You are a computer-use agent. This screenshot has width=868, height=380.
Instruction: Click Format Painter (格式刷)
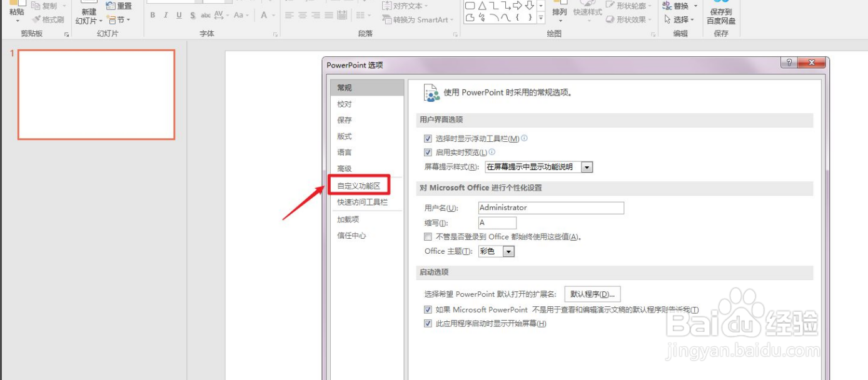tap(48, 19)
